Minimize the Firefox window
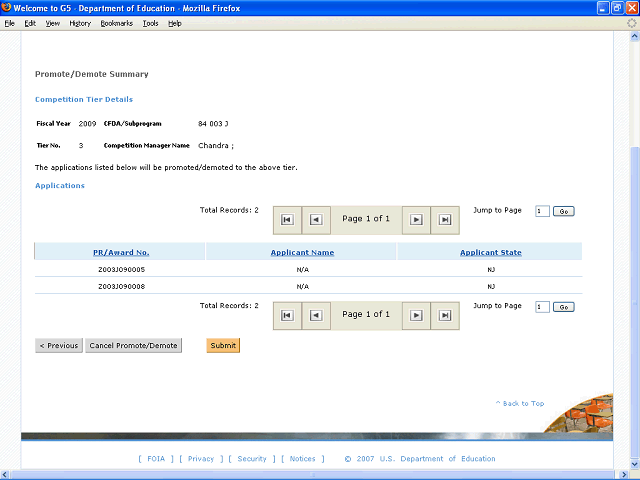This screenshot has width=640, height=480. (603, 8)
